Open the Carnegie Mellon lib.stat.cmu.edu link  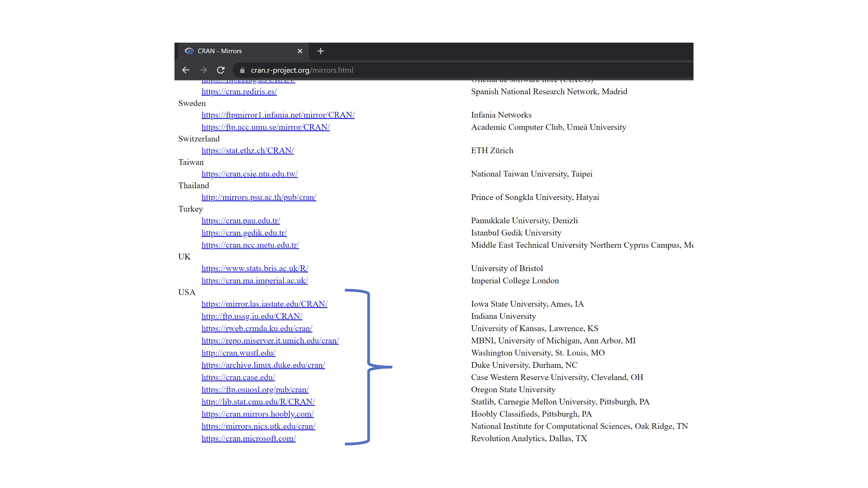tap(258, 402)
